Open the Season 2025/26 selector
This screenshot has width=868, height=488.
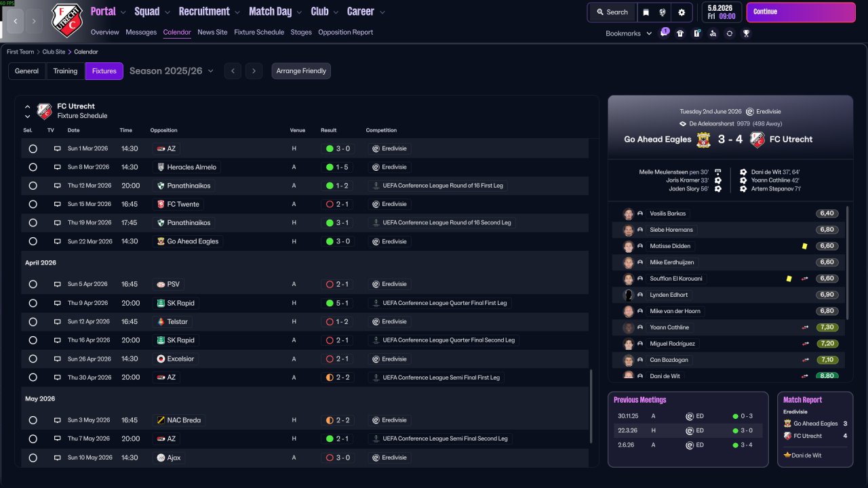point(172,71)
